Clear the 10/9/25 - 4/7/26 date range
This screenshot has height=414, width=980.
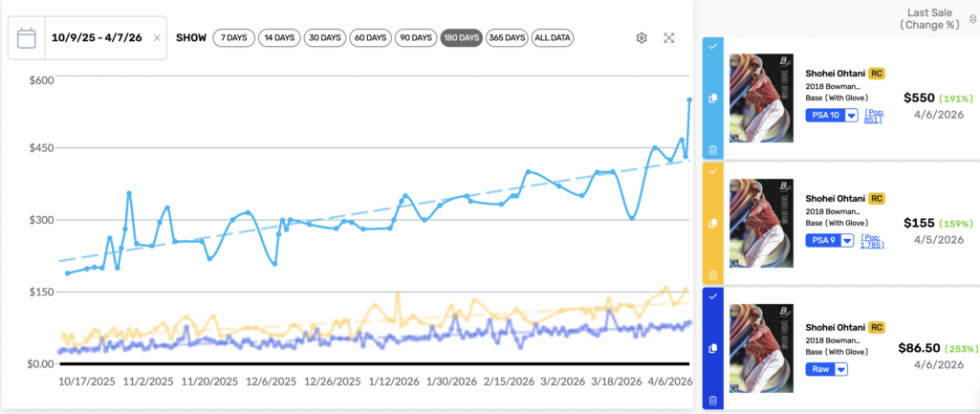click(x=156, y=38)
